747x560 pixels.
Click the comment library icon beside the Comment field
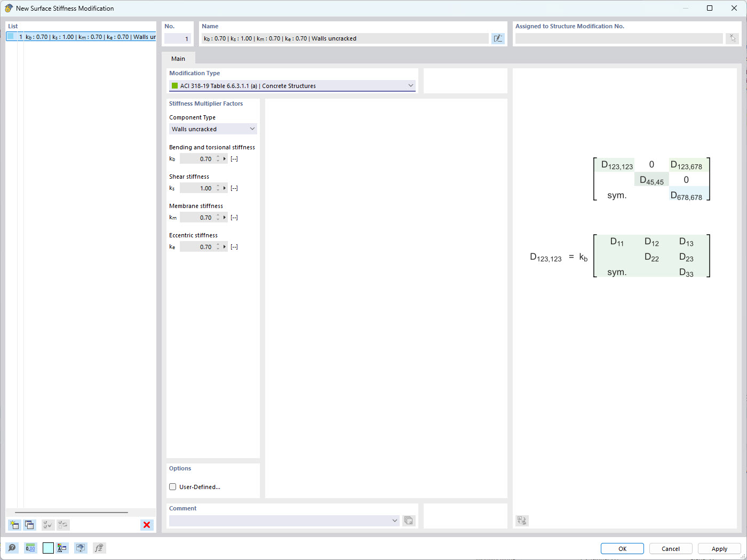[409, 521]
